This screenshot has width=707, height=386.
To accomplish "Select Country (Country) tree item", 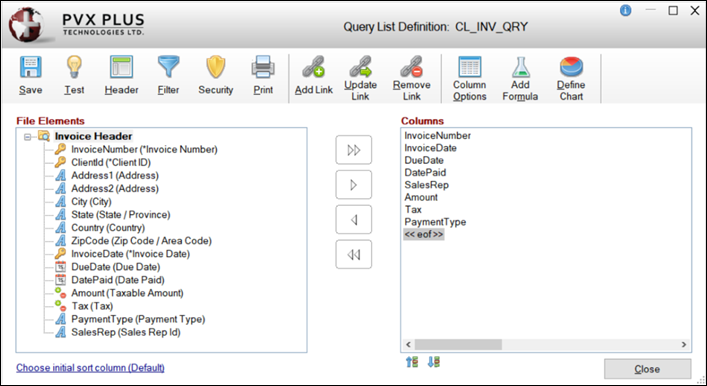I will pyautogui.click(x=108, y=228).
